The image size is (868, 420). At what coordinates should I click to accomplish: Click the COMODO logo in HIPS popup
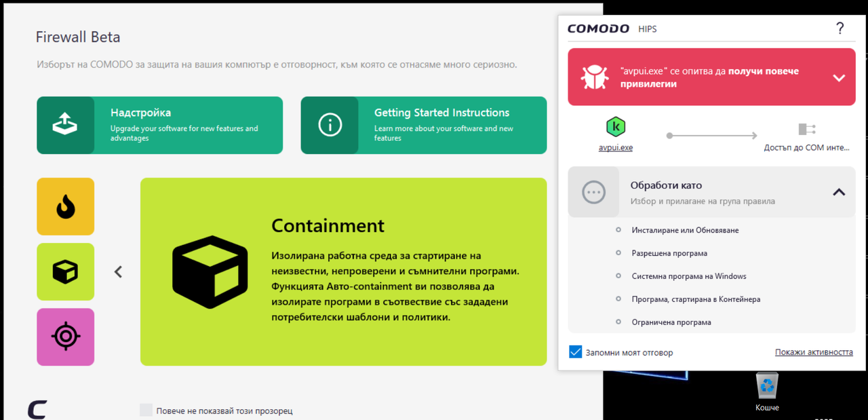coord(598,28)
